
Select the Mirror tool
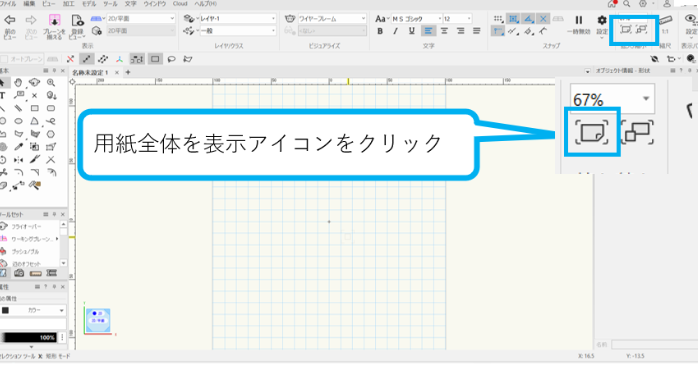coord(18,160)
